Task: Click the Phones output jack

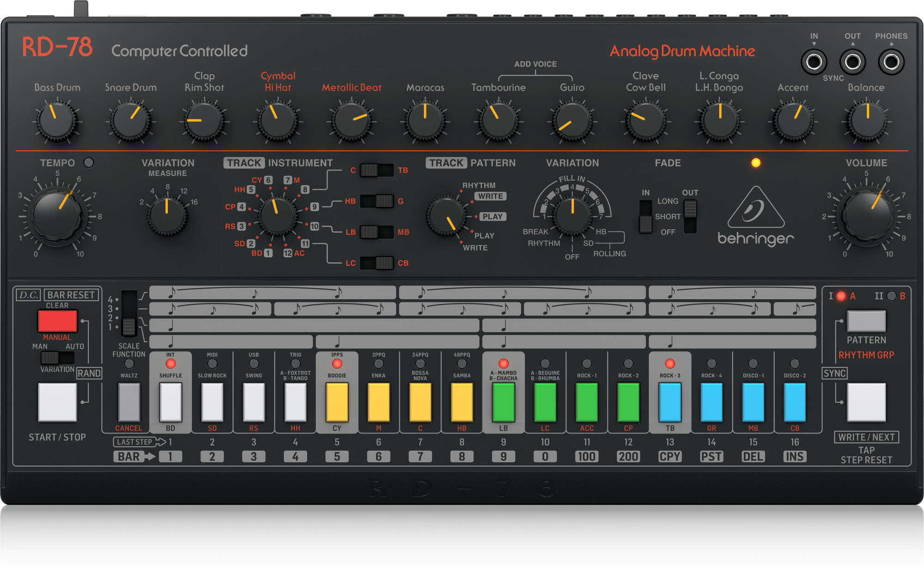Action: (x=891, y=62)
